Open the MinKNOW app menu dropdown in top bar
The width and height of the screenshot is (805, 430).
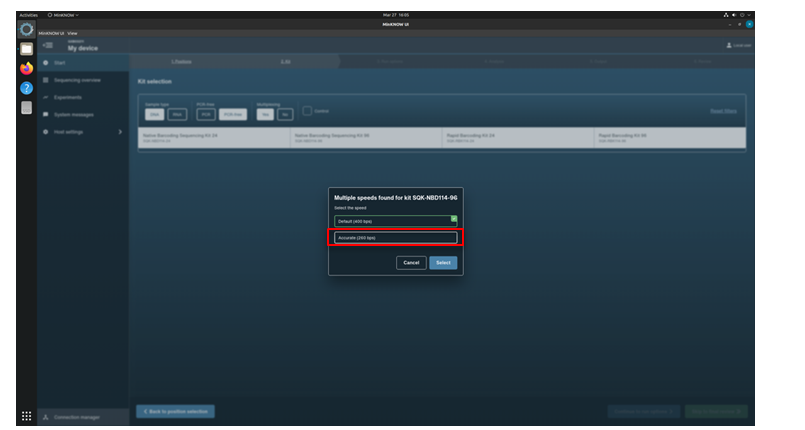coord(63,15)
